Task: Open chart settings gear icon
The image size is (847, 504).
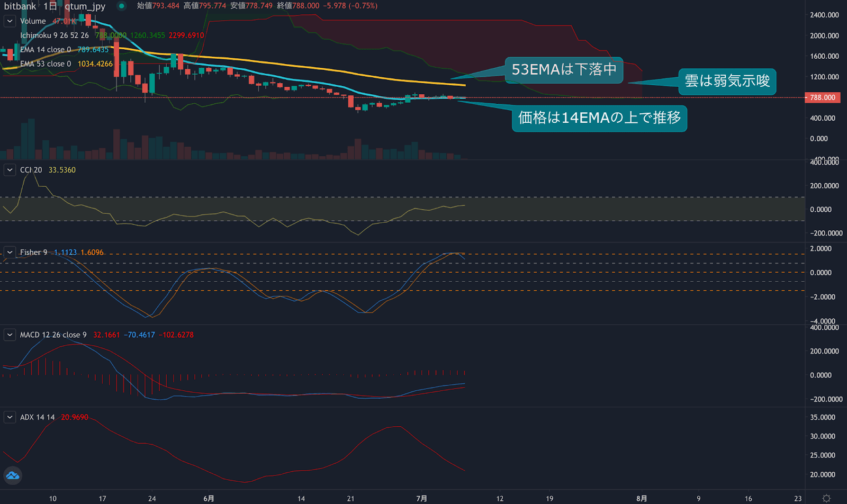Action: tap(826, 498)
